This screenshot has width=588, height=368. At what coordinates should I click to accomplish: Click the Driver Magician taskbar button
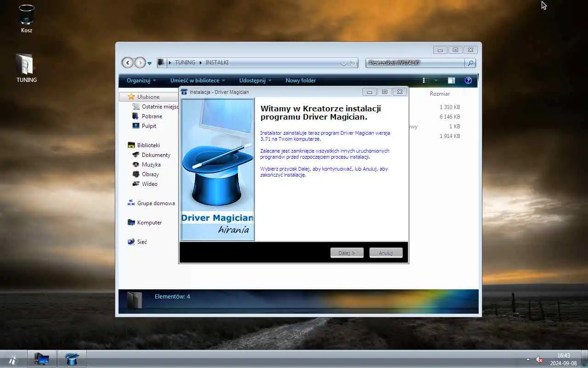(x=72, y=359)
